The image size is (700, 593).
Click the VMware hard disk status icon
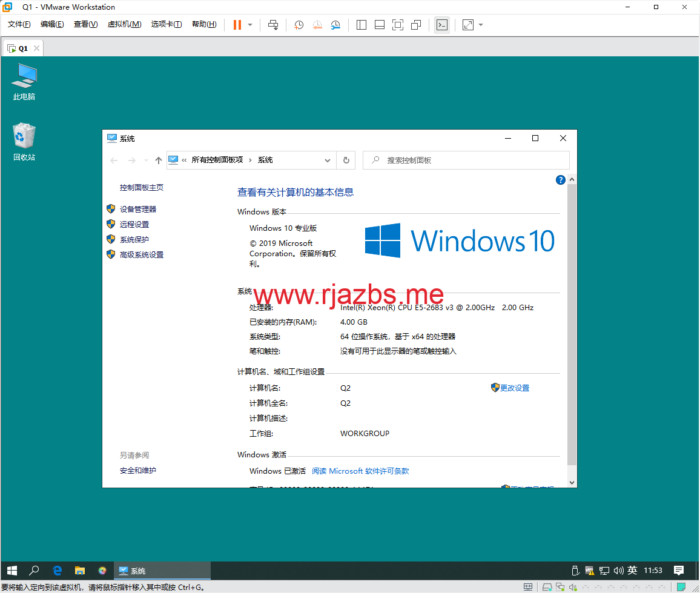[547, 587]
